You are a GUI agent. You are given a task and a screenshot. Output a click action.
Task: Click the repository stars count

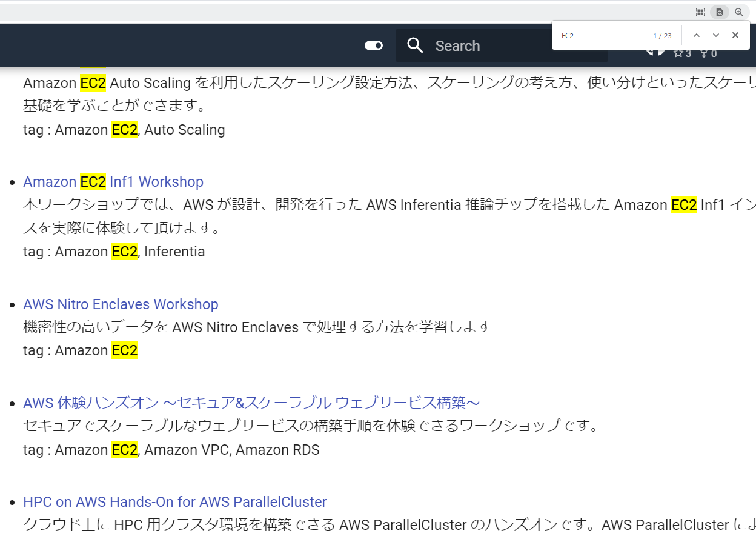tap(683, 53)
